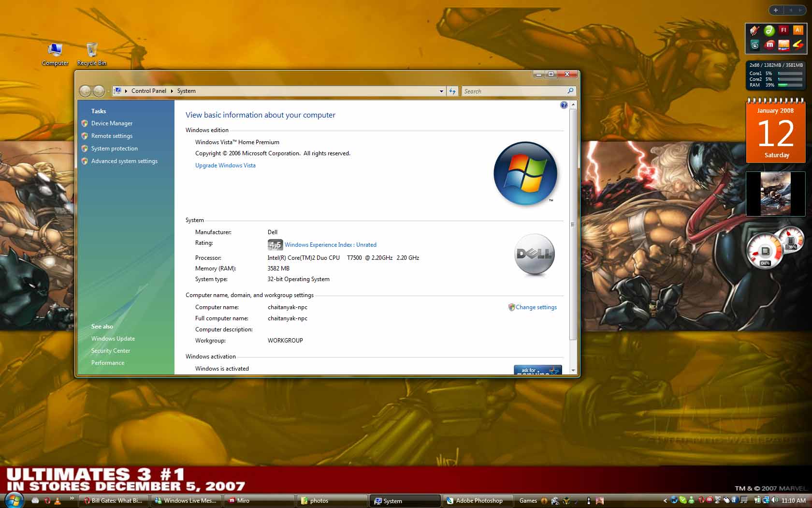Image resolution: width=812 pixels, height=508 pixels.
Task: Expand the root breadcrumb arrow before Control Panel
Action: [x=126, y=91]
